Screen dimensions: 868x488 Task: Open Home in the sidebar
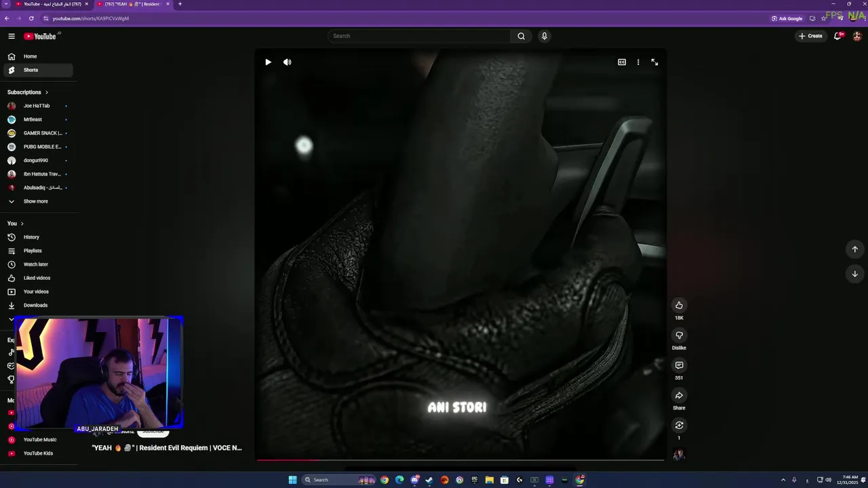point(38,56)
